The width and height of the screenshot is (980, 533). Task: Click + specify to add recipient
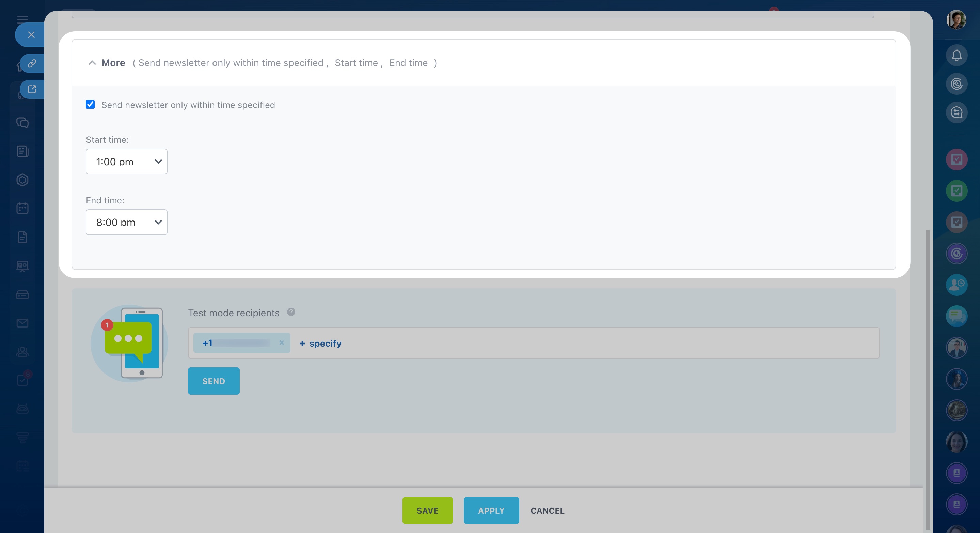(320, 344)
